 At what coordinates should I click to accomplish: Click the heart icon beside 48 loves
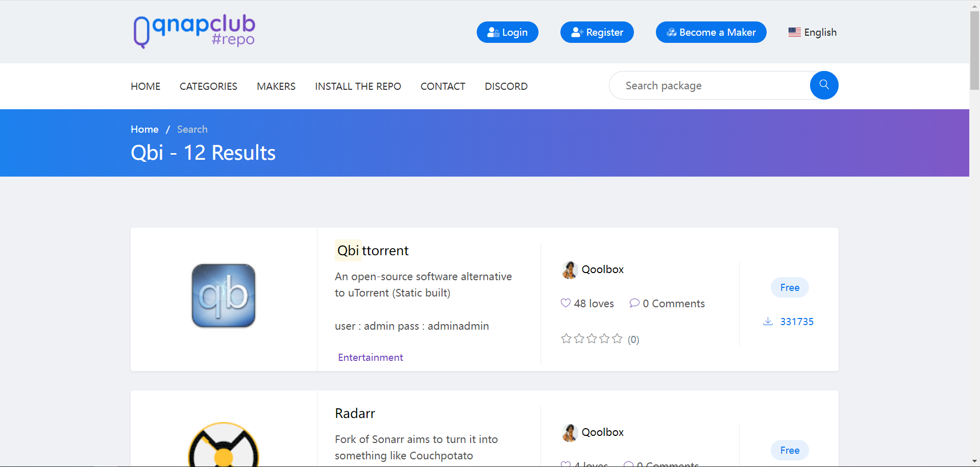[x=566, y=303]
